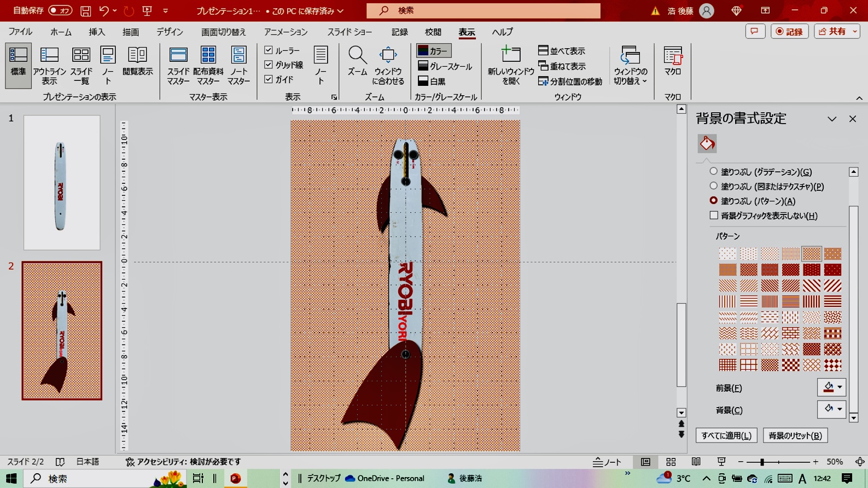Open アウトライン表示 outline view
This screenshot has height=488, width=868.
(49, 65)
